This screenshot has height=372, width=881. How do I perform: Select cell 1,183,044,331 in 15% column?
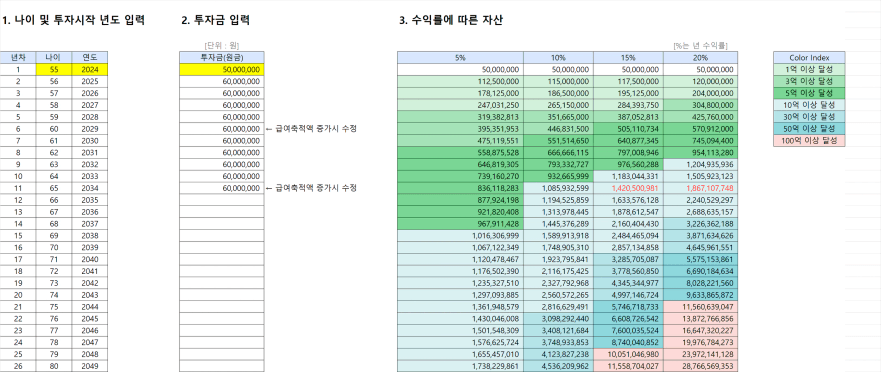click(x=629, y=176)
